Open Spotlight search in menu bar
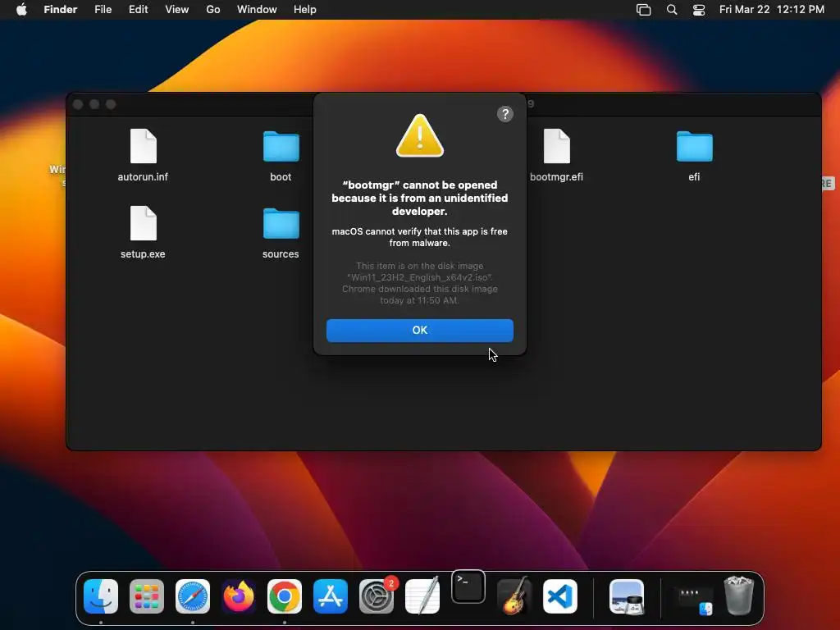 pos(671,10)
